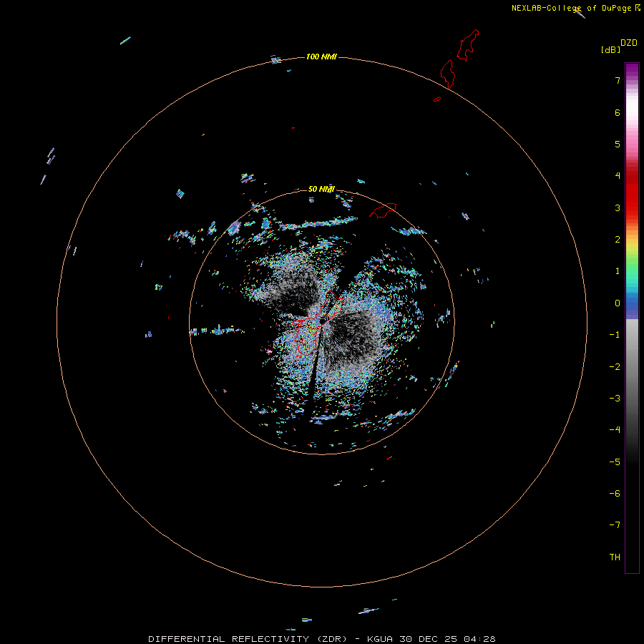The image size is (644, 644).
Task: Click the 5 value on the color scale
Action: click(618, 144)
